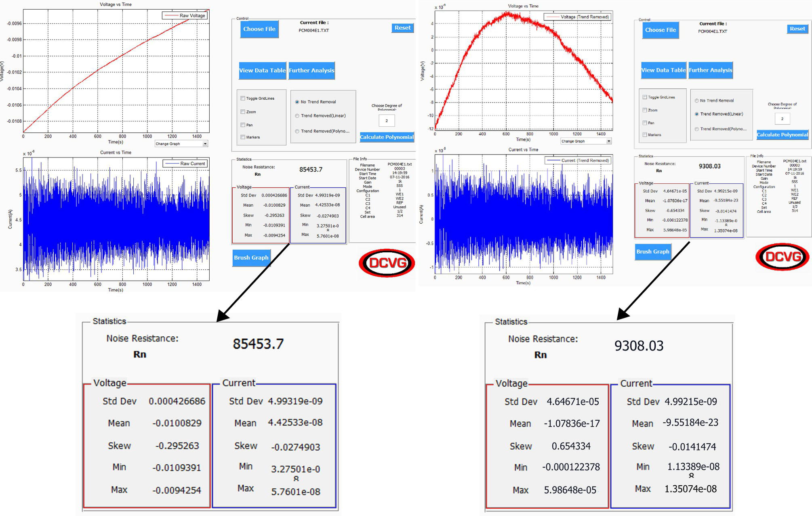Click the DCVG logo in trend-removed window
812x516 pixels.
(x=783, y=257)
